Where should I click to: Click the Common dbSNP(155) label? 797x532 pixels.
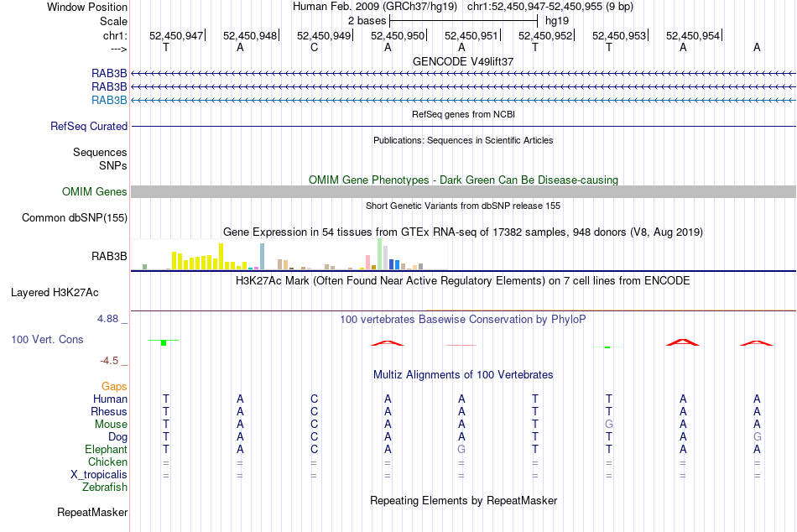pyautogui.click(x=75, y=217)
